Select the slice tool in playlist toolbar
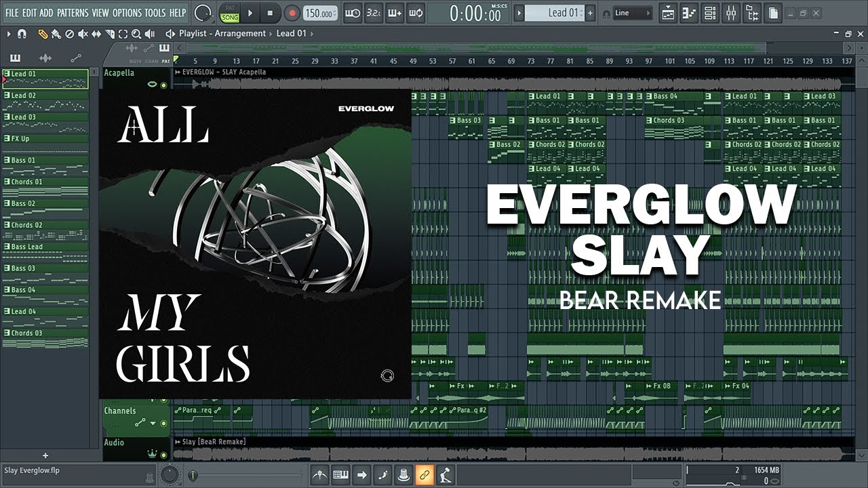The image size is (868, 488). 110,34
